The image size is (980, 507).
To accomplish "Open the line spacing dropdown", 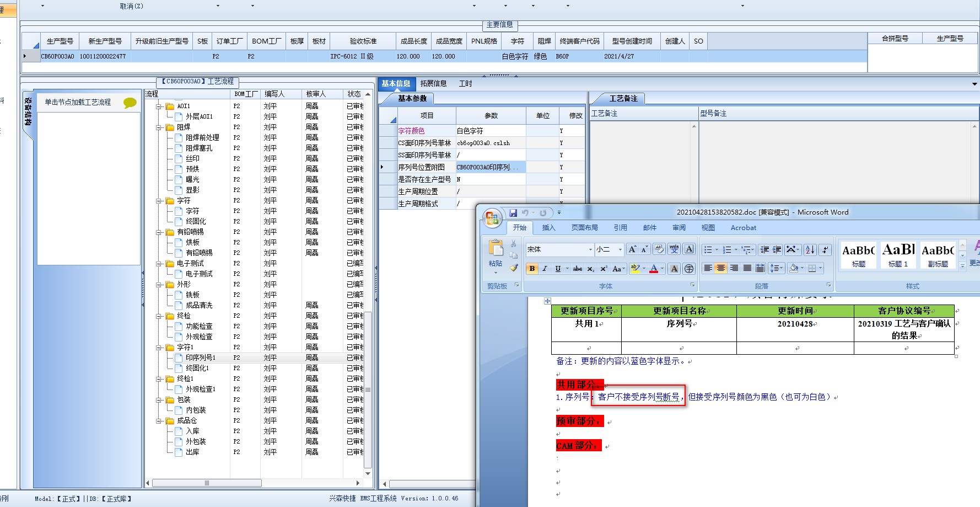I will coord(776,268).
